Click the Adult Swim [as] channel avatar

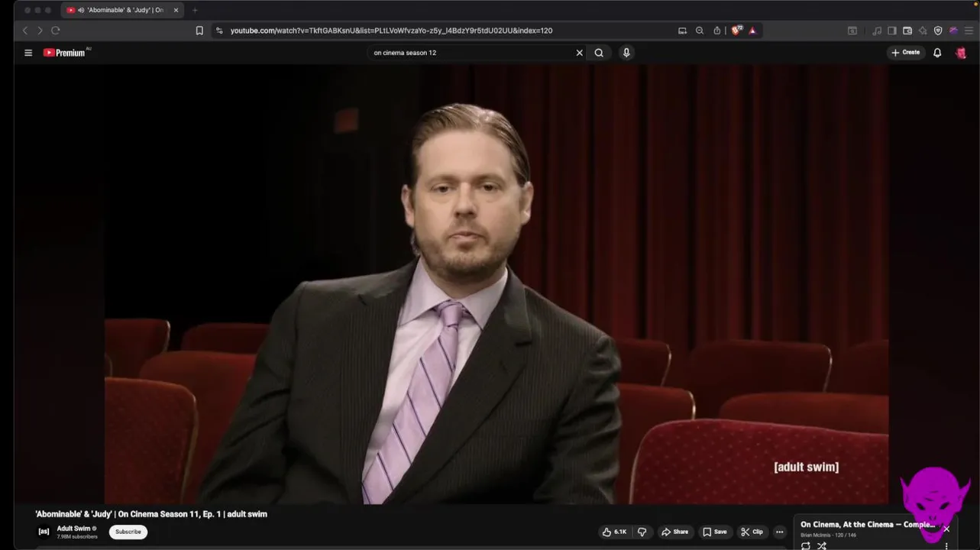click(x=44, y=532)
